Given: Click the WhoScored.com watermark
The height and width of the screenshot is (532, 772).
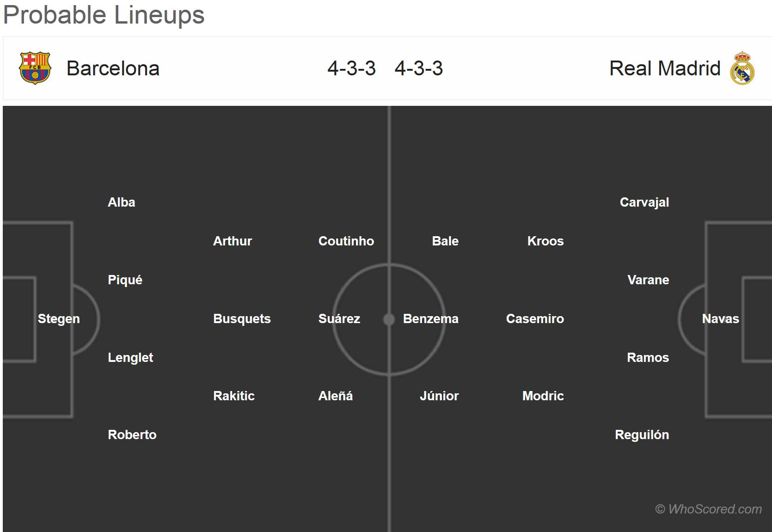Looking at the screenshot, I should (708, 509).
